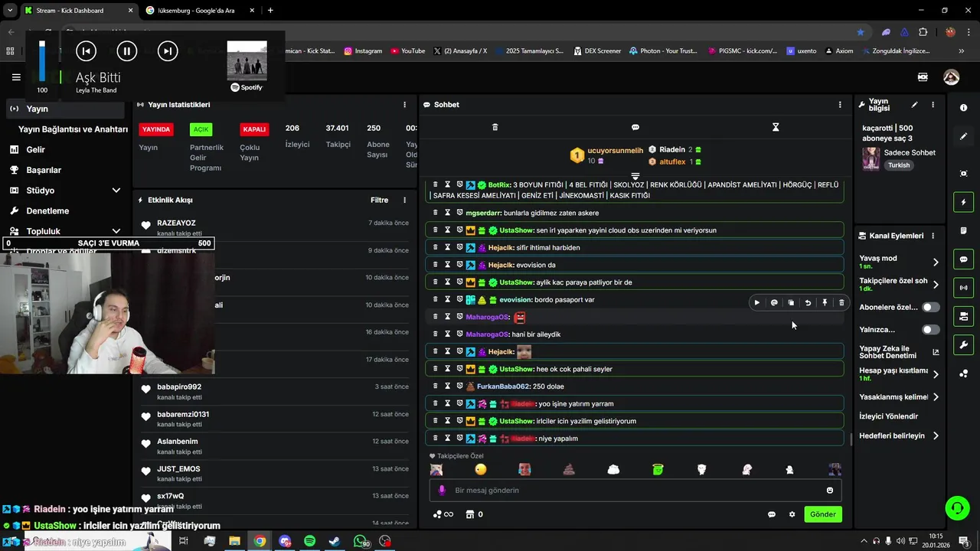This screenshot has height=551, width=980.
Task: Click the info icon in right sidebar
Action: tap(963, 109)
